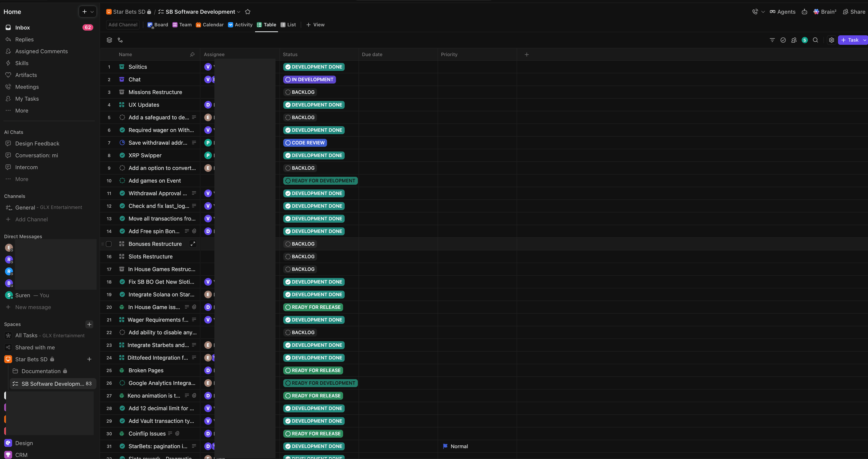Open IN DEVELOPMENT status dropdown for Chat
The image size is (868, 459).
tap(309, 80)
